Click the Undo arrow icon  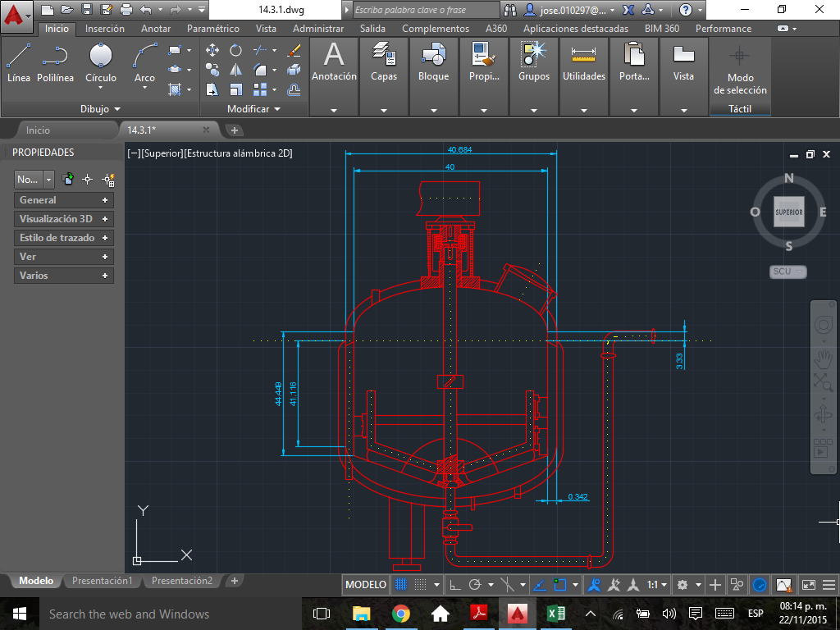click(145, 10)
